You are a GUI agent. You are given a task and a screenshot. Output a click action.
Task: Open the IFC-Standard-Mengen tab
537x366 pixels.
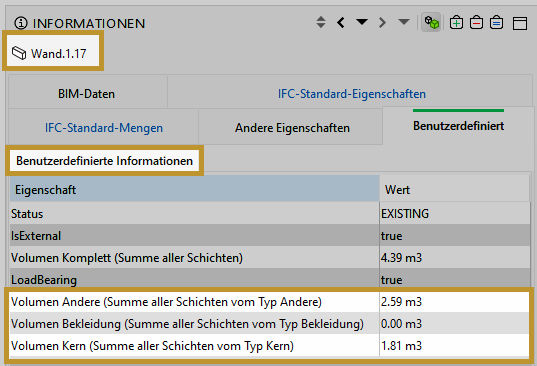click(104, 127)
